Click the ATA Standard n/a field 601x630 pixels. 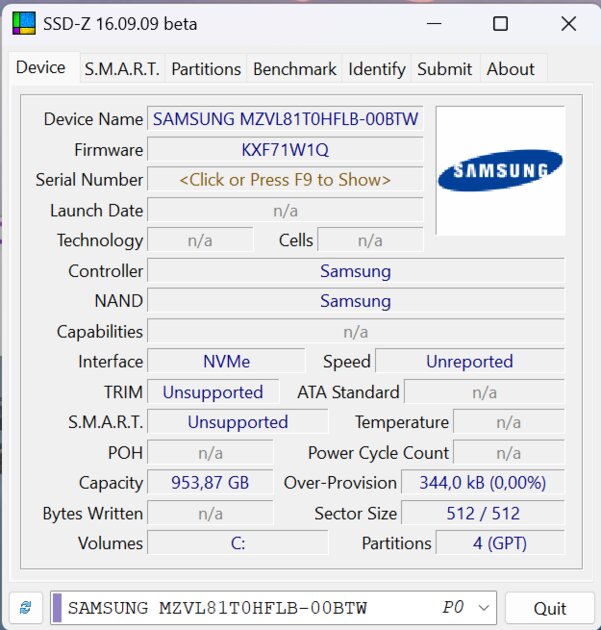484,392
